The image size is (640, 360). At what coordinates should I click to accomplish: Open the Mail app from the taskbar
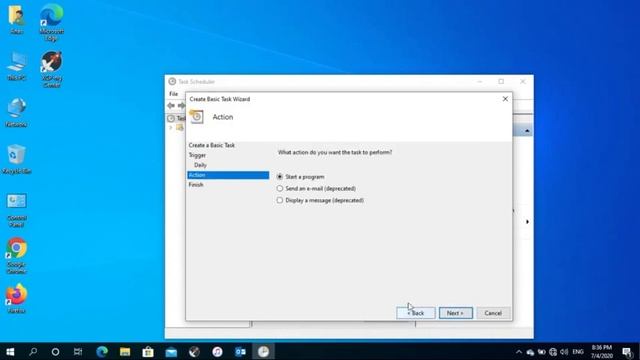171,352
